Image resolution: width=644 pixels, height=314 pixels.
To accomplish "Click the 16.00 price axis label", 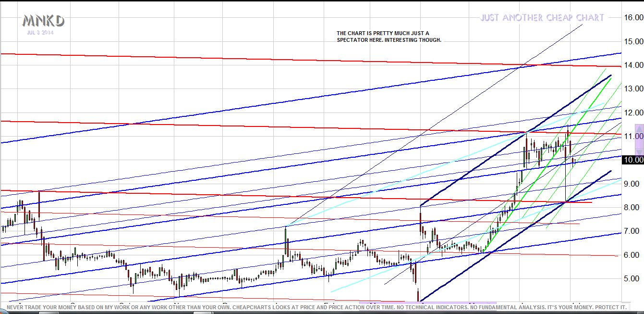I will (633, 18).
